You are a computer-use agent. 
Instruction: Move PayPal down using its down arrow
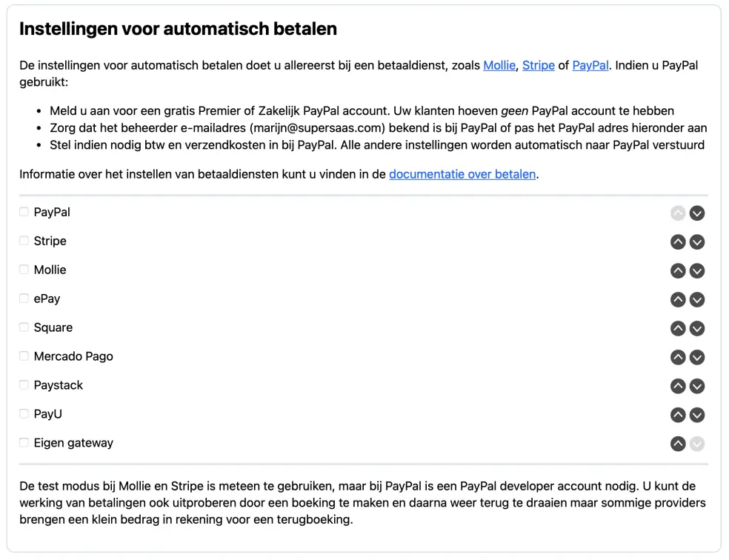pyautogui.click(x=697, y=213)
